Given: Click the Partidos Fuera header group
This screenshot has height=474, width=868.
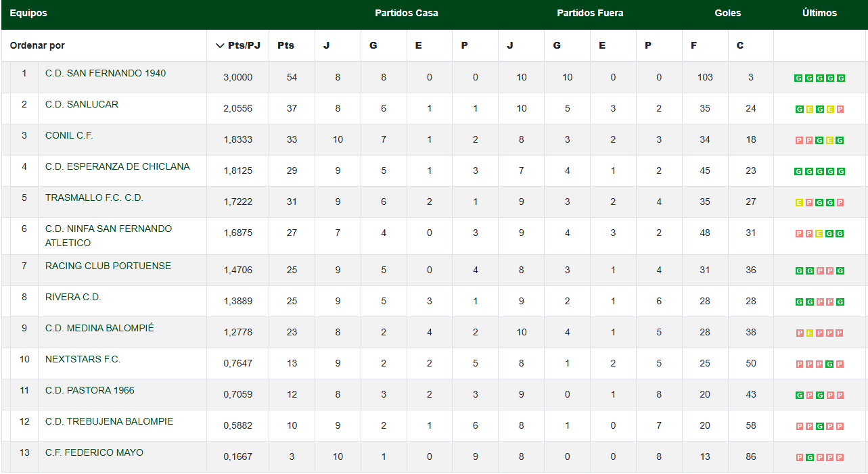Looking at the screenshot, I should (x=589, y=14).
